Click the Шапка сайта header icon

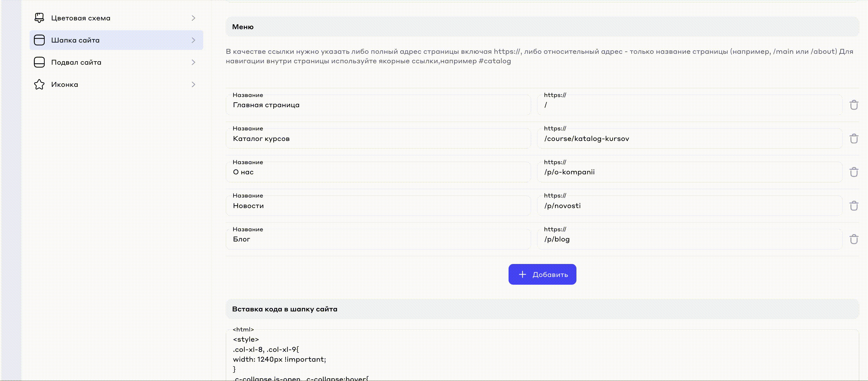pyautogui.click(x=39, y=40)
